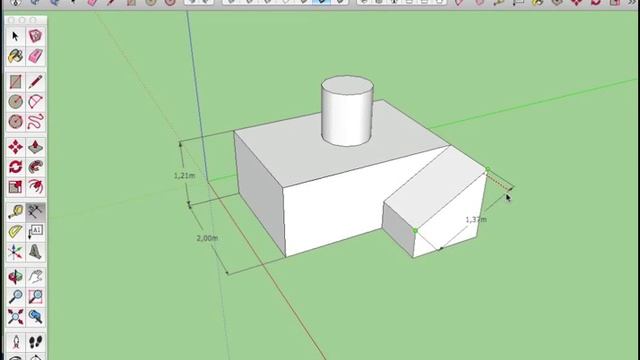
Task: Pick the Paint Bucket tool
Action: pos(16,56)
